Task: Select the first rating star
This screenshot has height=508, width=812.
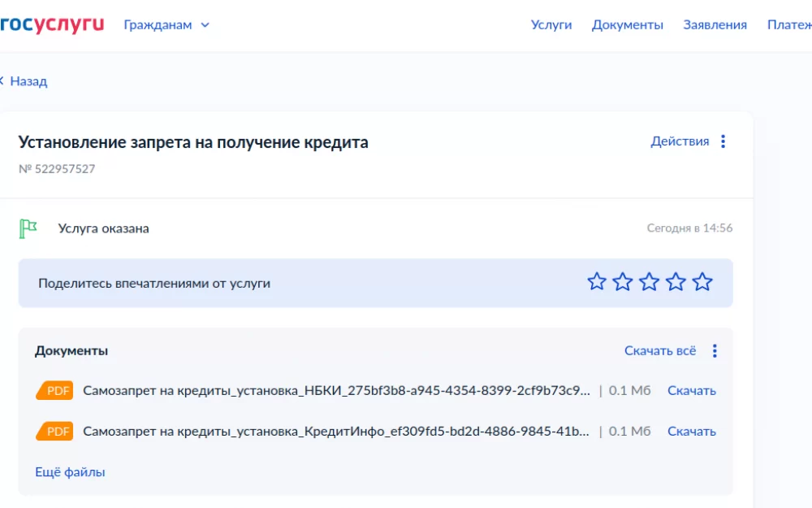Action: click(x=598, y=282)
